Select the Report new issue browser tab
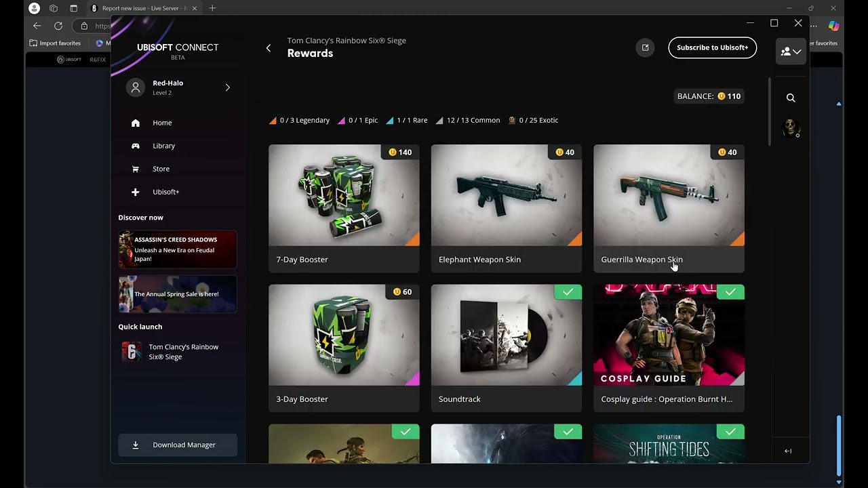868x488 pixels. click(x=145, y=8)
